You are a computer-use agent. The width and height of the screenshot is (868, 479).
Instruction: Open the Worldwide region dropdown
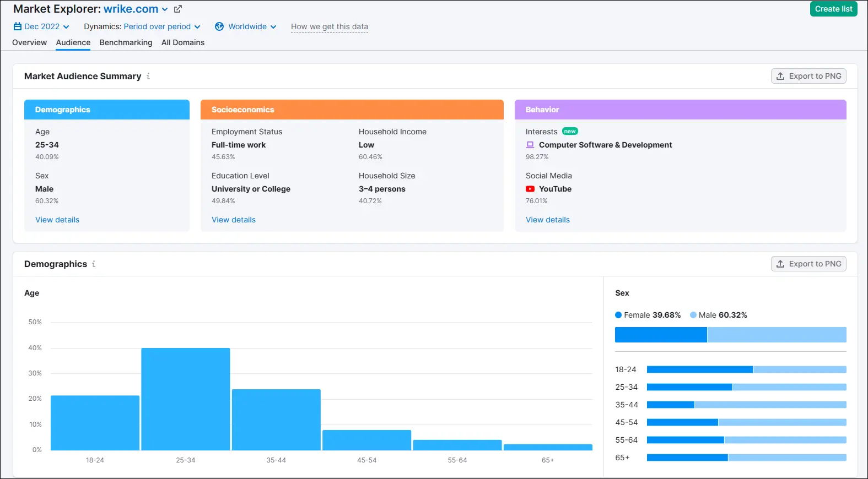246,26
